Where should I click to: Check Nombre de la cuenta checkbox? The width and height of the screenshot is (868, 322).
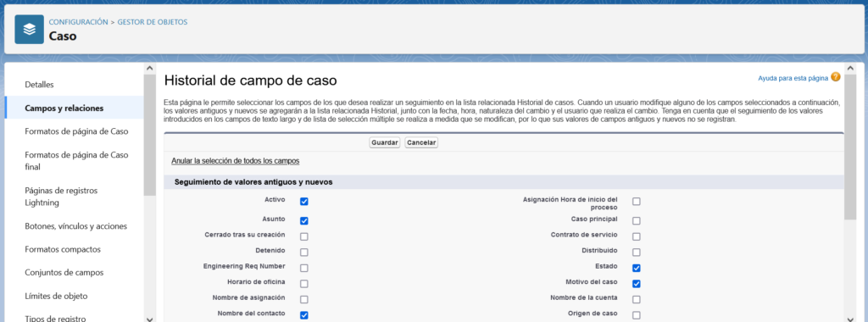coord(637,300)
